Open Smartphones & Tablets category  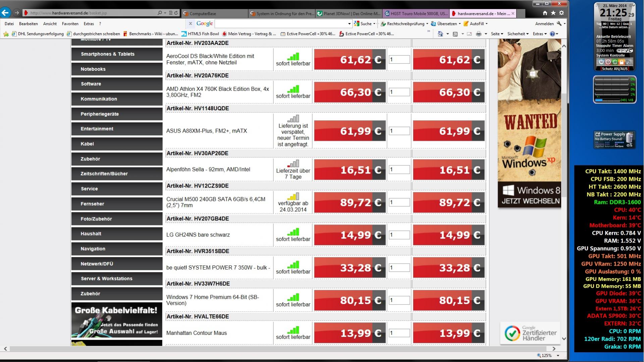[117, 54]
